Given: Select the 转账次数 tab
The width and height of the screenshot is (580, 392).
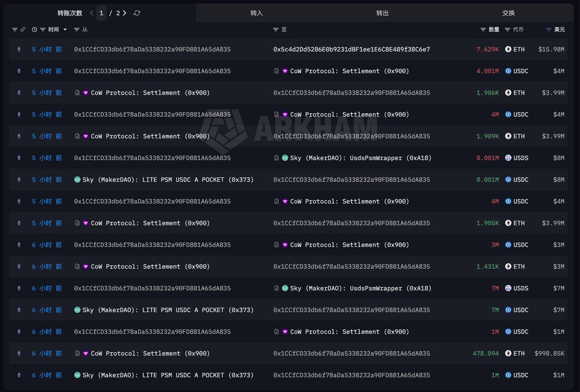Looking at the screenshot, I should pos(70,13).
